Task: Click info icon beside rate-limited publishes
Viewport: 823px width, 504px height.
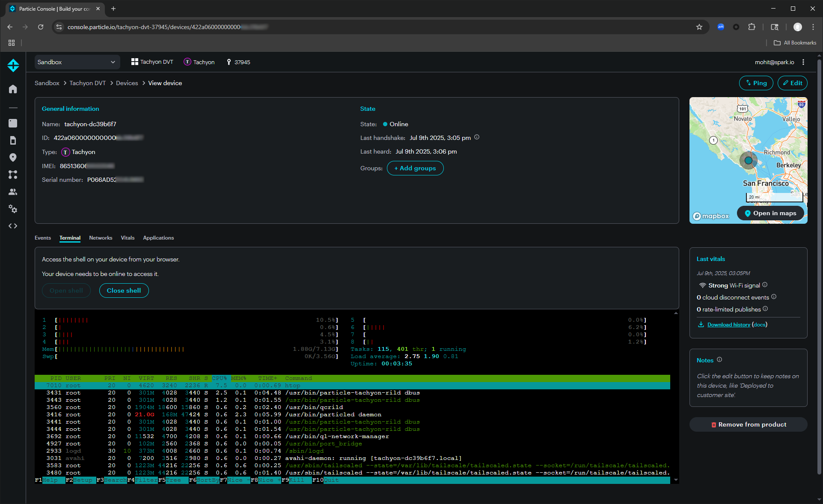Action: point(765,309)
